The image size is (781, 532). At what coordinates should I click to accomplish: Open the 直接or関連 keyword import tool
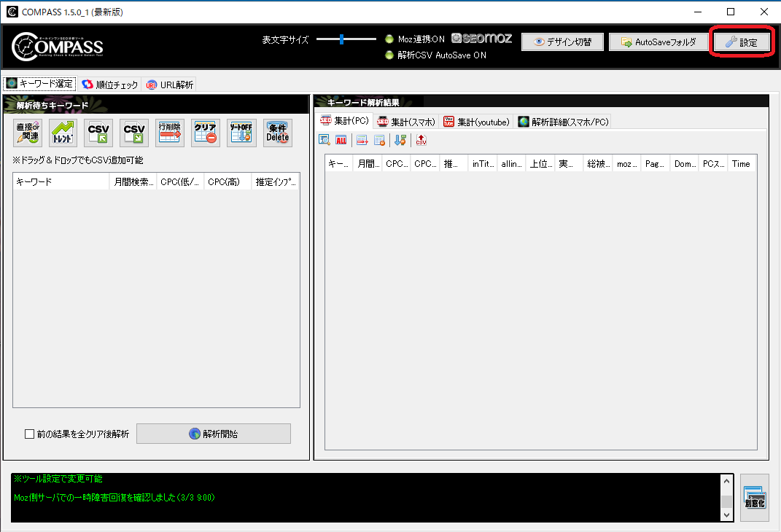point(27,133)
